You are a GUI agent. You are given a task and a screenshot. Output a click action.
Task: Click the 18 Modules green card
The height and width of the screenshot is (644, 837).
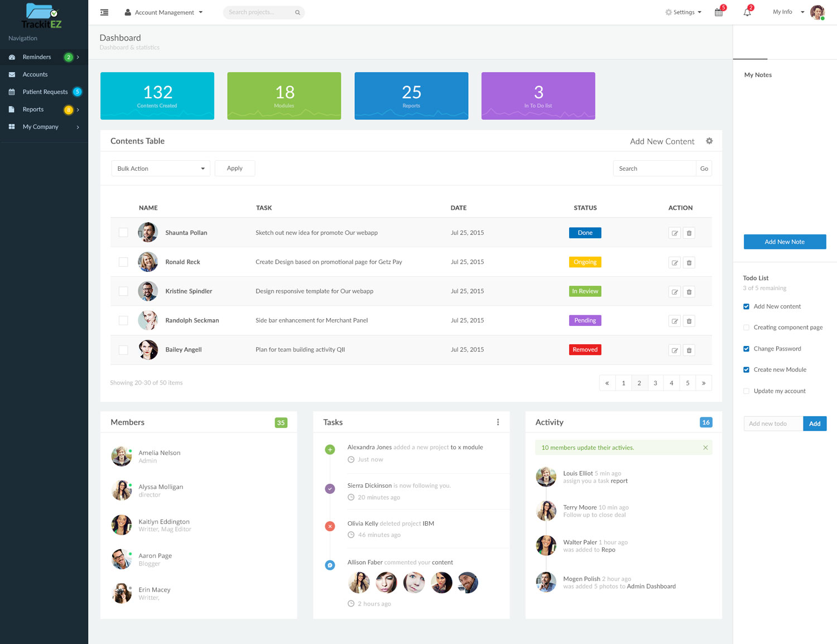284,96
